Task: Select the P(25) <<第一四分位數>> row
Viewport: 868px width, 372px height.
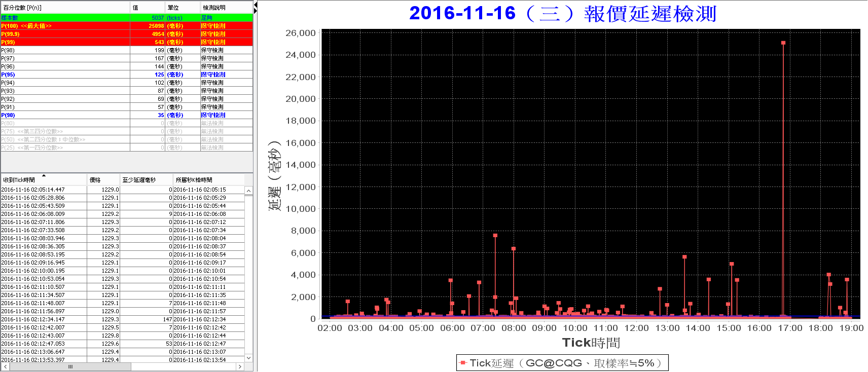Action: coord(127,147)
